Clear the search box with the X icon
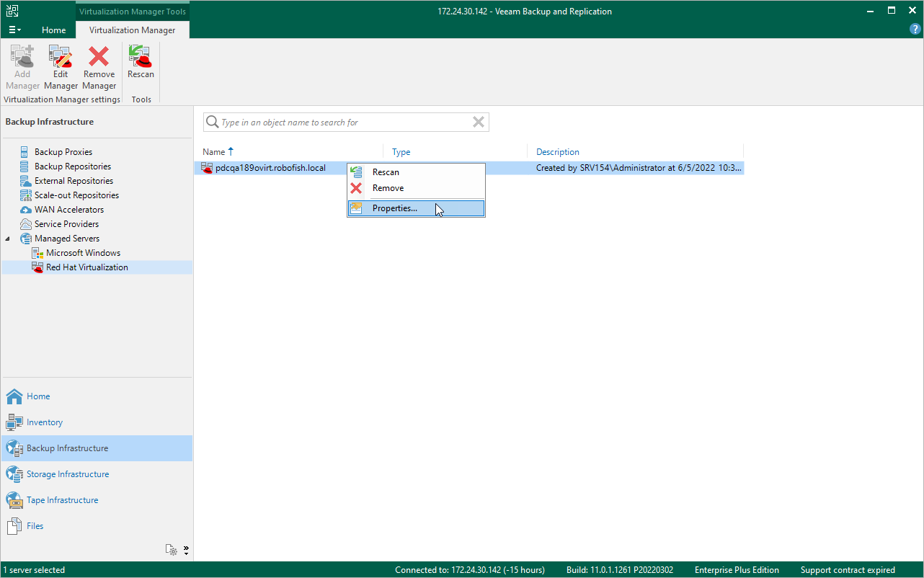 pos(478,123)
